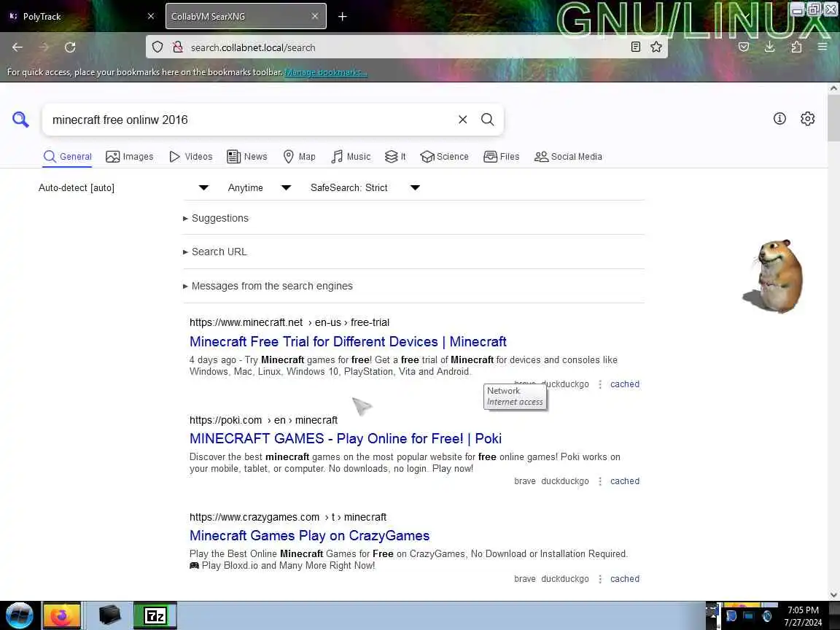Click the page vertical scrollbar thumb
This screenshot has width=840, height=630.
(x=833, y=119)
